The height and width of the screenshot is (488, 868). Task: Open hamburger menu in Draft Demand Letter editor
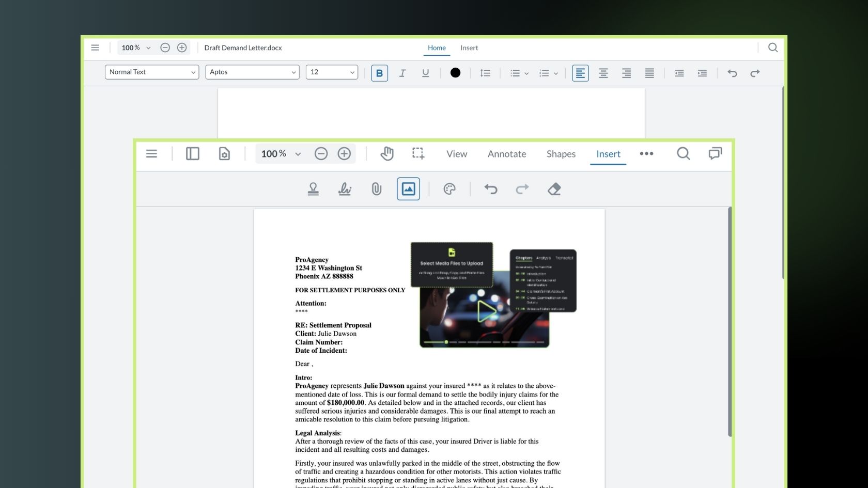95,48
